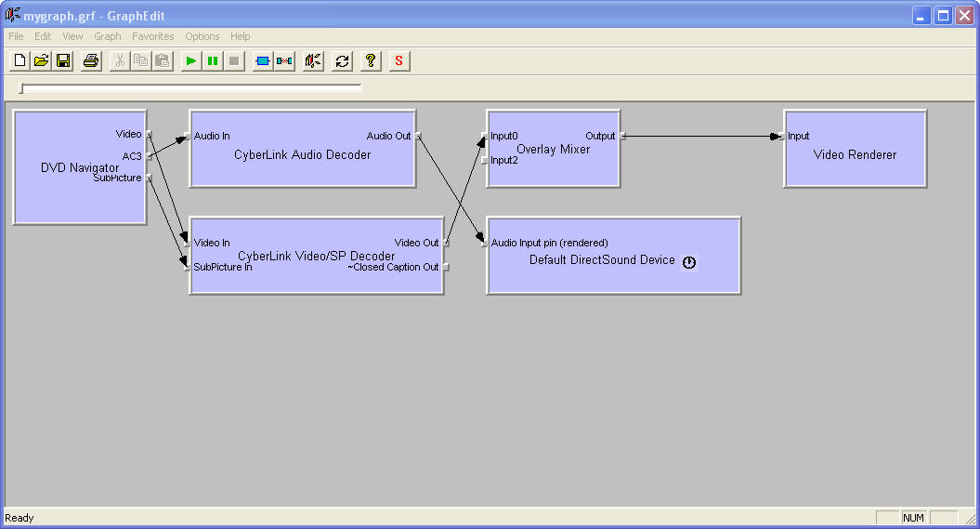Click the Copy icon in toolbar

click(x=141, y=60)
